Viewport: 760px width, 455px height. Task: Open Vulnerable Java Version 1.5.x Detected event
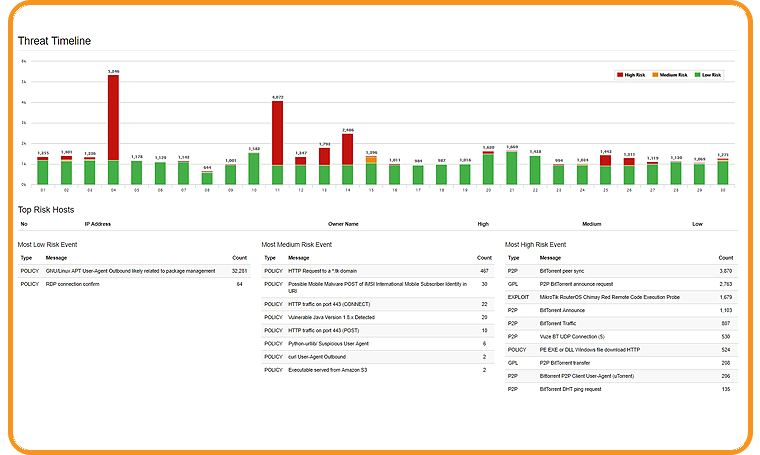click(331, 317)
